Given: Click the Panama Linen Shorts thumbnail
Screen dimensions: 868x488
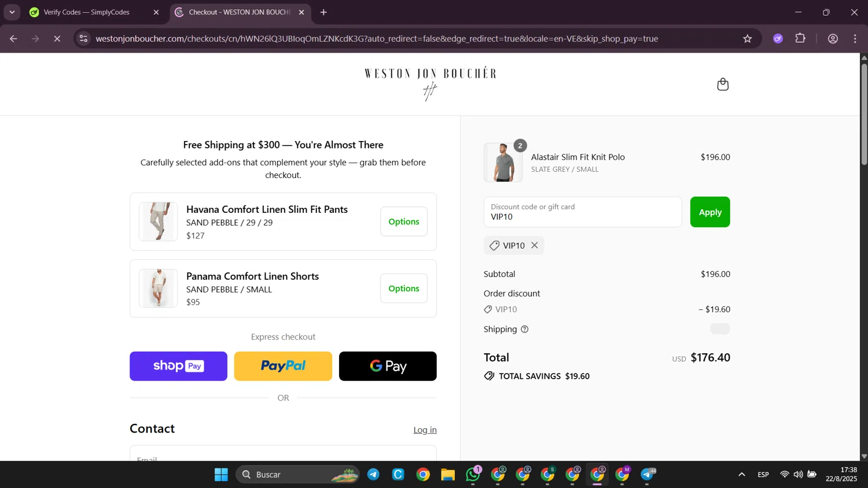Looking at the screenshot, I should click(158, 288).
